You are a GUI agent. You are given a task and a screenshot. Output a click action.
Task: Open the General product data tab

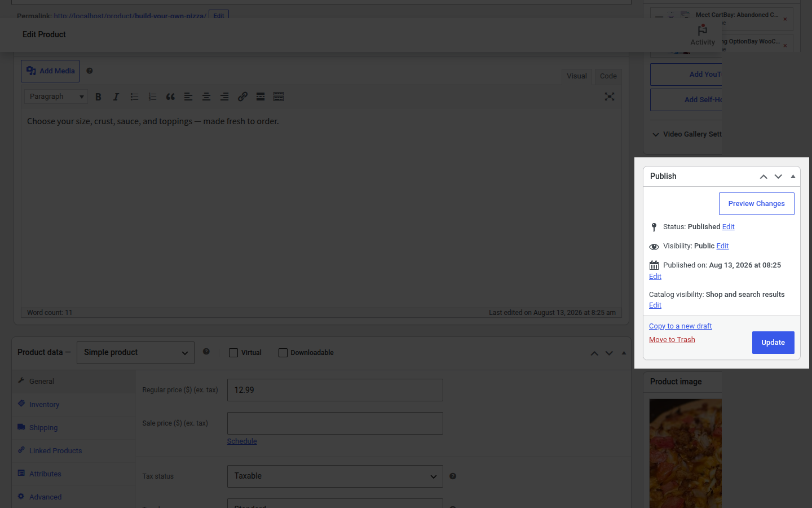pyautogui.click(x=74, y=382)
